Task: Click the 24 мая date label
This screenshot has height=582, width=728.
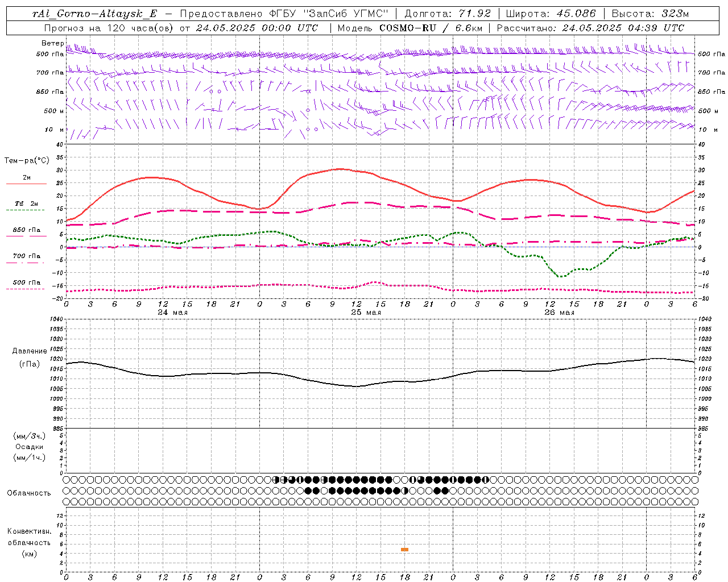Action: click(172, 313)
